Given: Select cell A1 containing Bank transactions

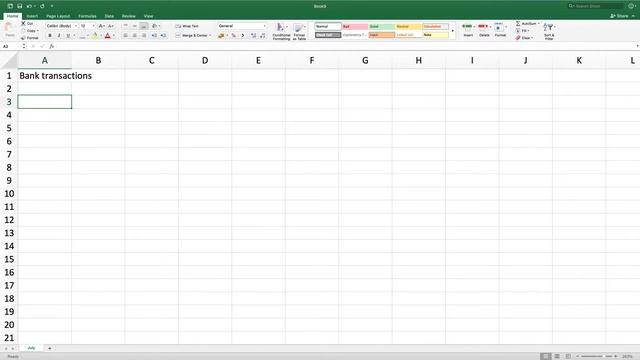Looking at the screenshot, I should tap(44, 76).
